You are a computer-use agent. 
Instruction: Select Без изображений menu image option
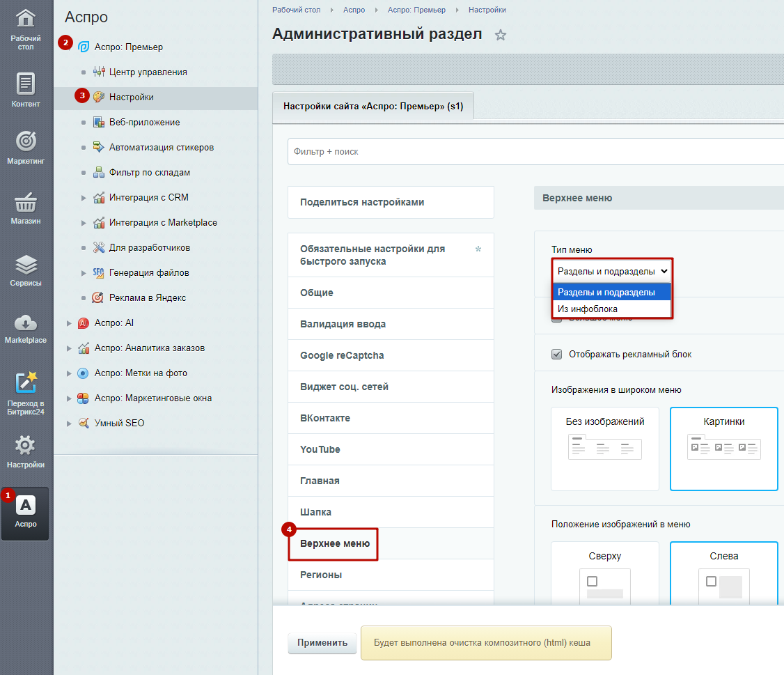(605, 449)
